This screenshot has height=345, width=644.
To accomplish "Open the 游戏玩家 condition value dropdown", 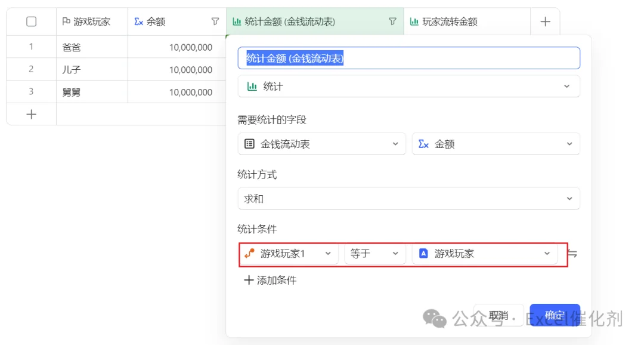I will tap(485, 254).
